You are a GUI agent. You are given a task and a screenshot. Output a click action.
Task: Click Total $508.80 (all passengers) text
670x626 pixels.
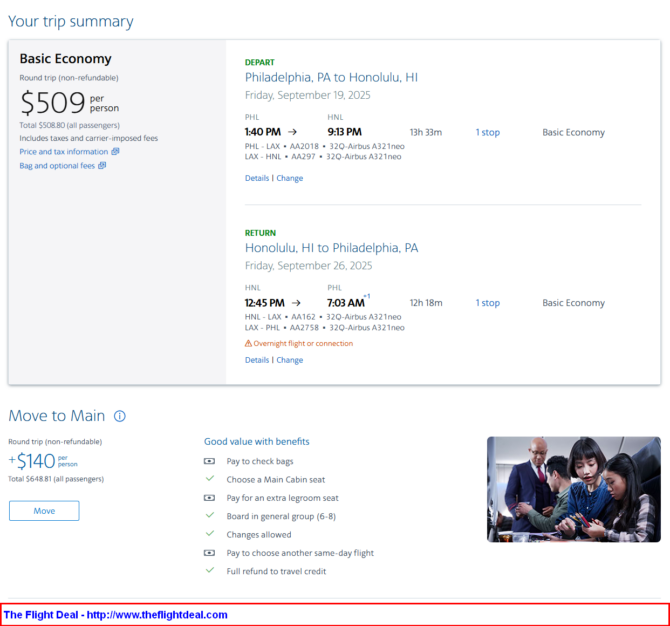click(x=70, y=126)
